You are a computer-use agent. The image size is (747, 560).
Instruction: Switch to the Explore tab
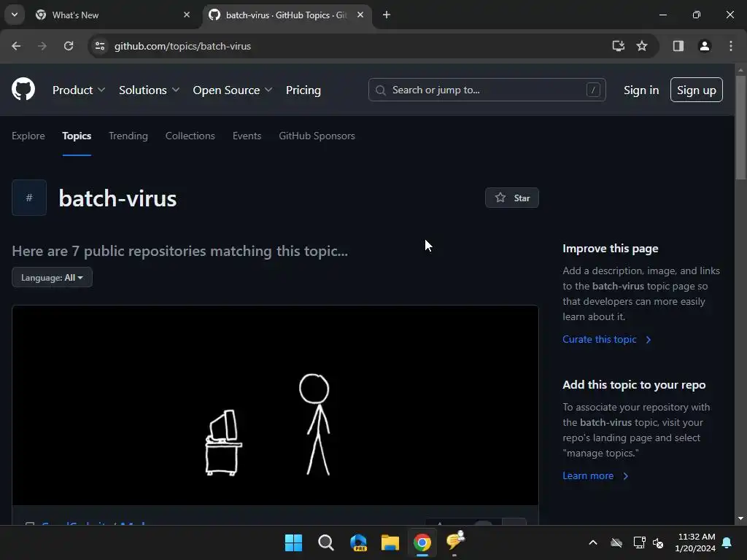[28, 136]
